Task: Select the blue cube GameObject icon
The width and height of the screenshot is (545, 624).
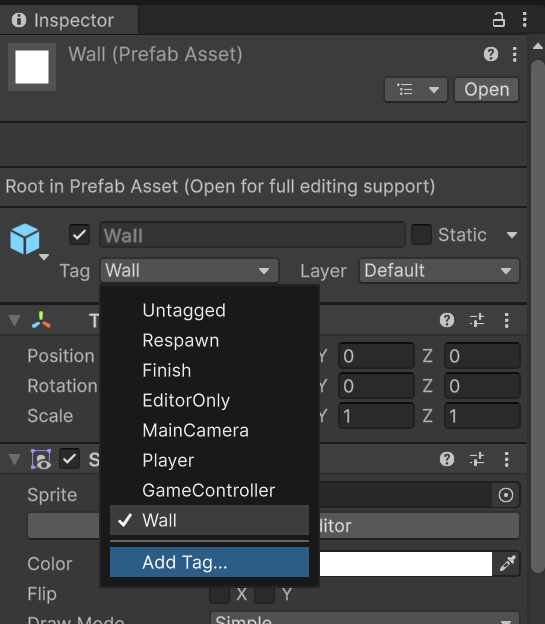Action: point(25,239)
